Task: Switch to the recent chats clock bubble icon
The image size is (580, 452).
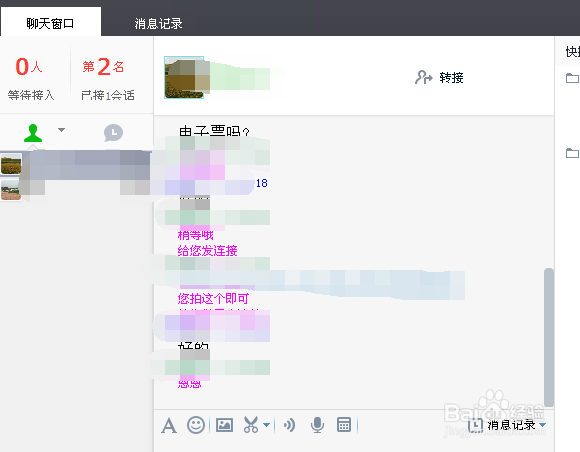Action: click(113, 133)
